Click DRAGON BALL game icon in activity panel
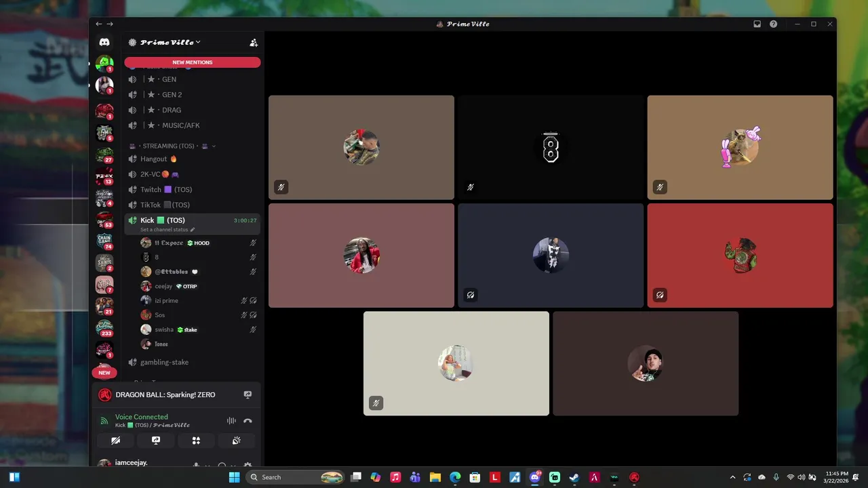This screenshot has height=488, width=868. 104,394
